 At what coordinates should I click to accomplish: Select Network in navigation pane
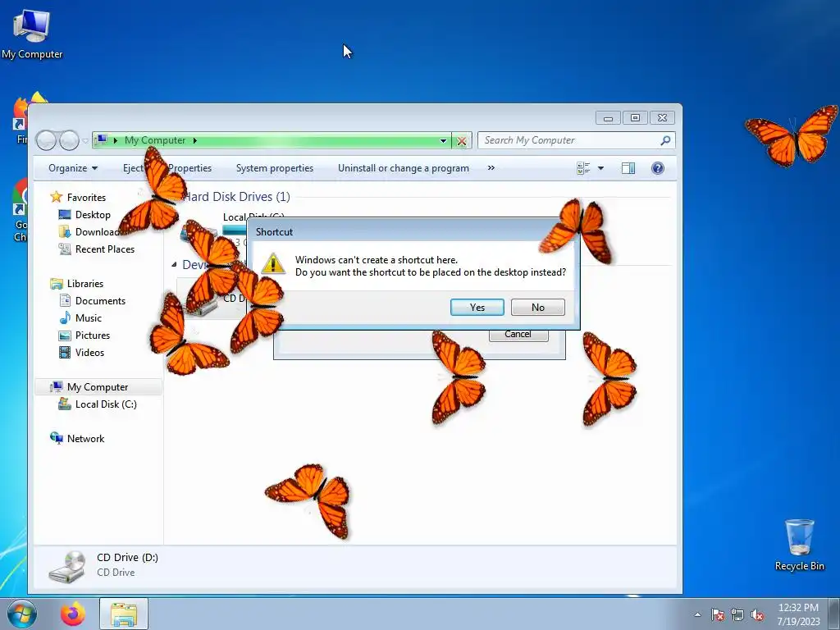click(x=85, y=439)
